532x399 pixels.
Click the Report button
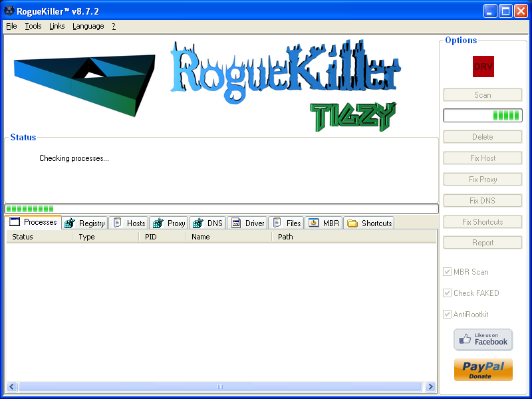tap(483, 243)
